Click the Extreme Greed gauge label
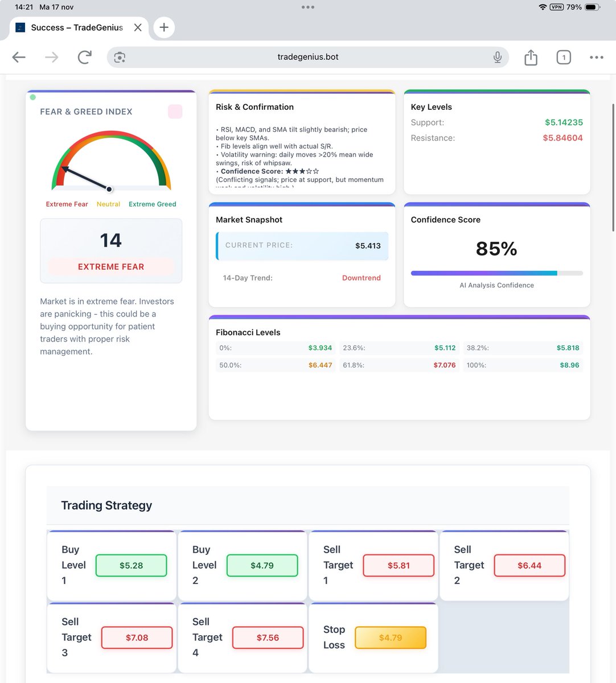 point(153,204)
